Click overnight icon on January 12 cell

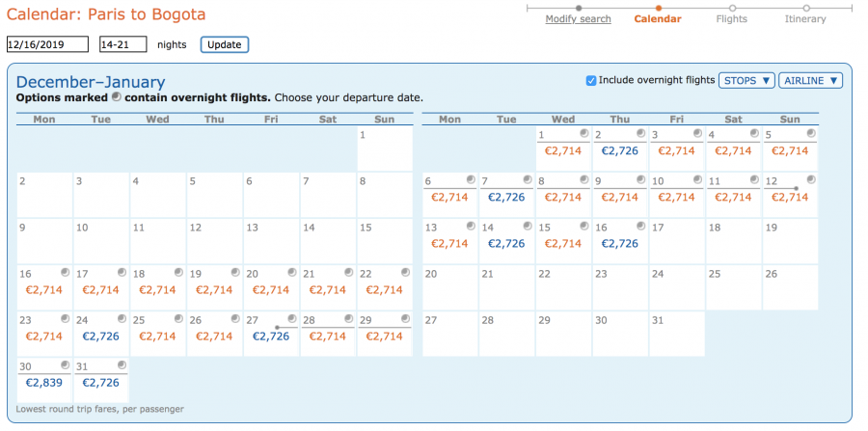(x=810, y=179)
